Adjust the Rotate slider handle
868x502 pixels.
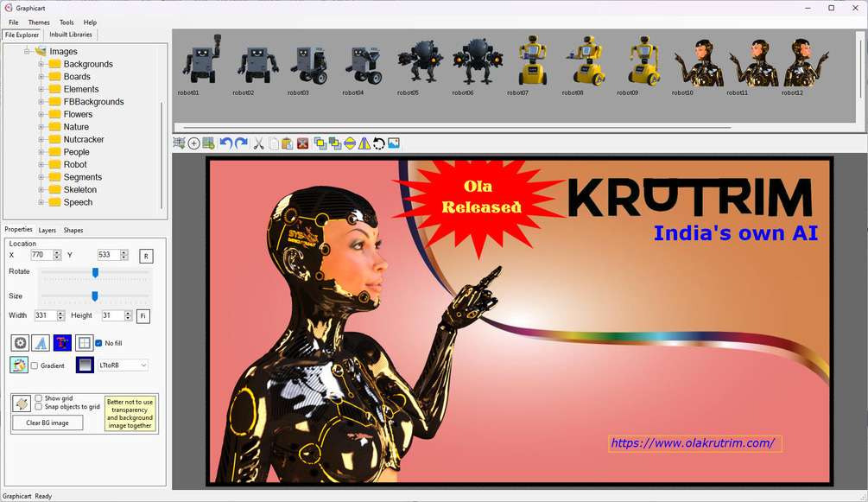(95, 273)
